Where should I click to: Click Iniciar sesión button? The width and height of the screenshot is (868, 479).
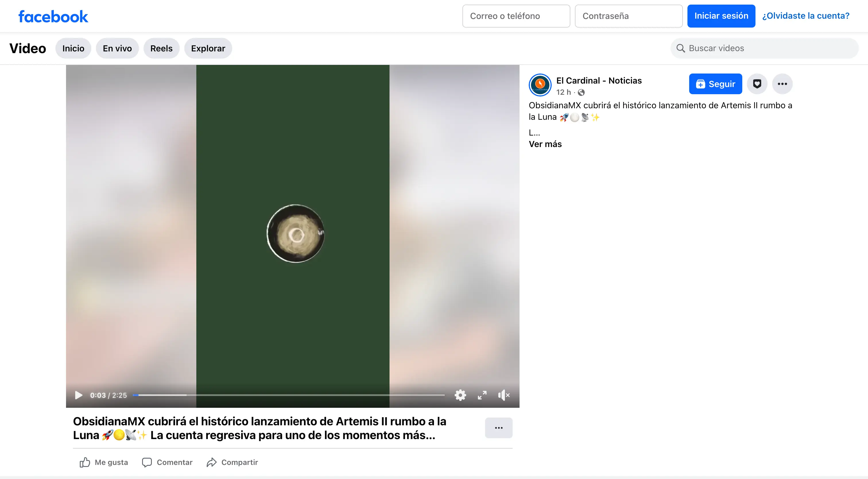coord(721,16)
